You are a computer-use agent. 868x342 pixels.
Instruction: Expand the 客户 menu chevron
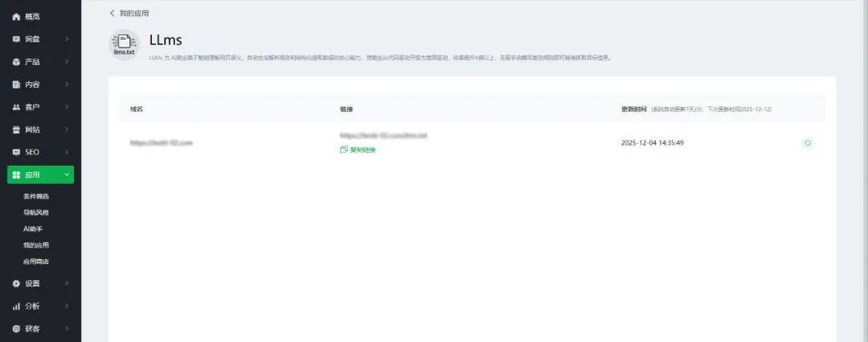coord(67,107)
